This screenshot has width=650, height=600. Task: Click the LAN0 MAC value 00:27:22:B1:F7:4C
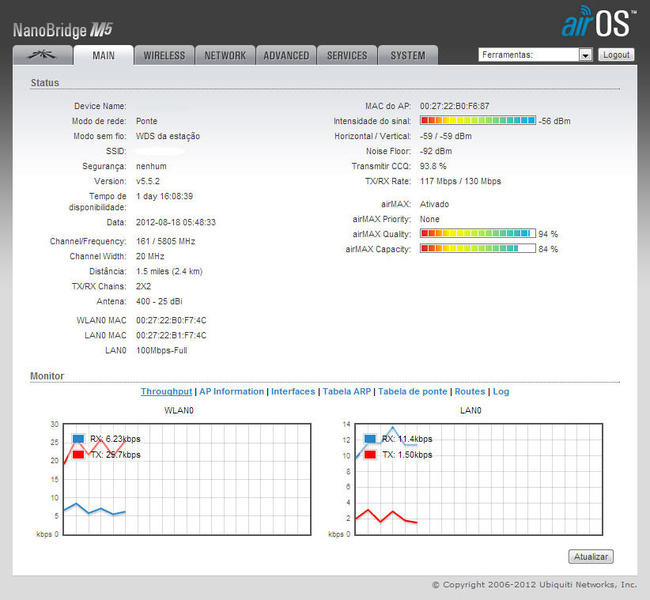[x=171, y=335]
